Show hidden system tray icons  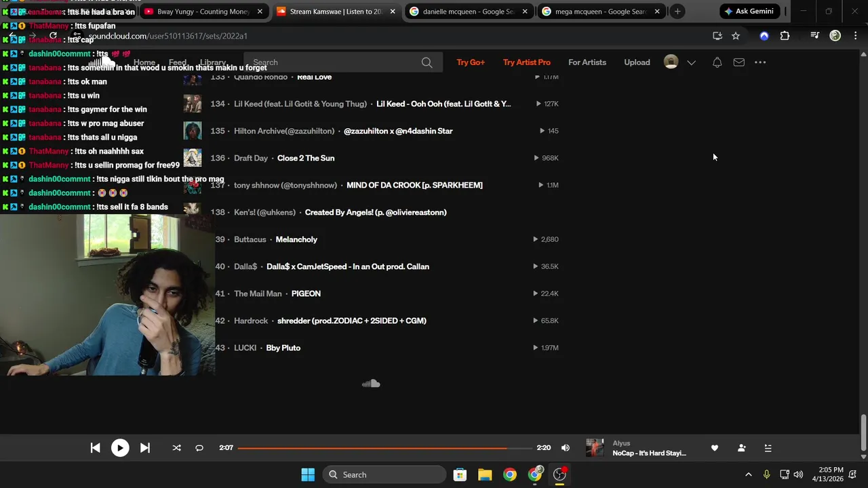[748, 474]
